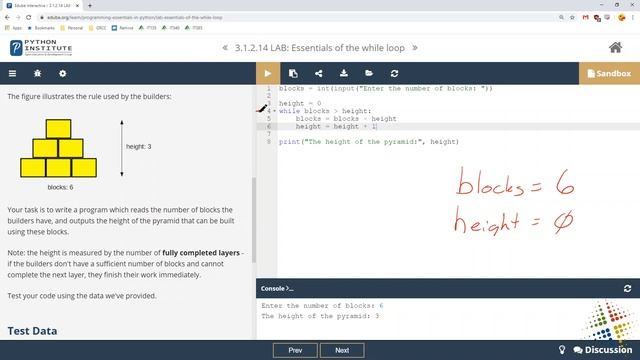Go to previous lab with left chevrons
This screenshot has width=640, height=360.
(225, 48)
